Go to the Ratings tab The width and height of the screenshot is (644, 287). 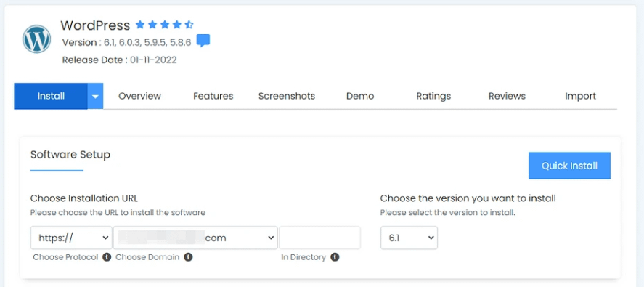[433, 96]
